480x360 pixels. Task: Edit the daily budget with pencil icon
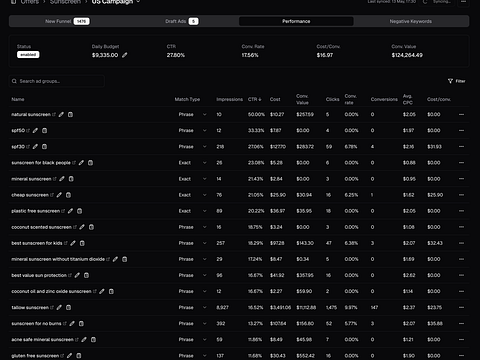124,55
